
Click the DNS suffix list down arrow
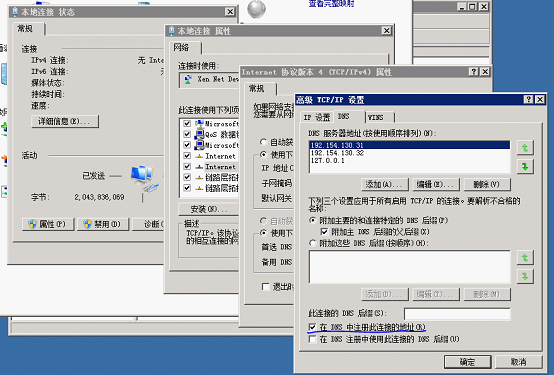pyautogui.click(x=525, y=276)
